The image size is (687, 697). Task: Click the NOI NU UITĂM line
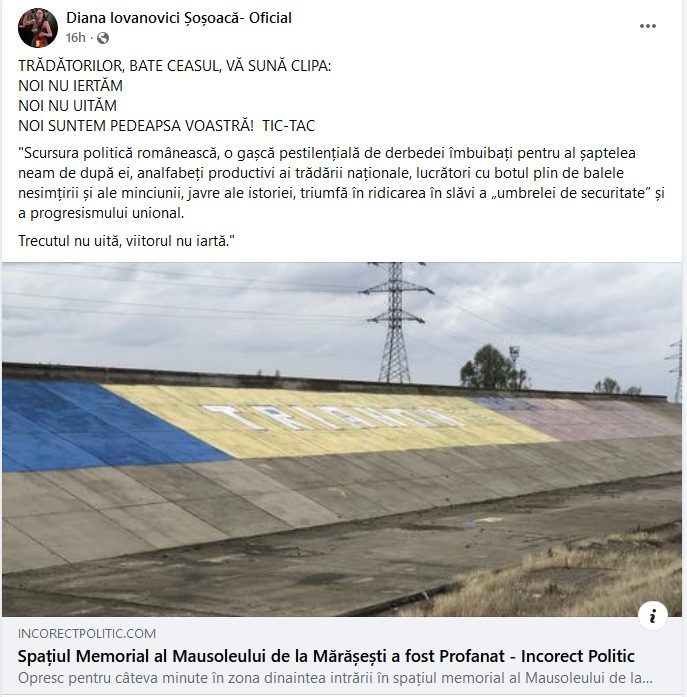[x=68, y=106]
